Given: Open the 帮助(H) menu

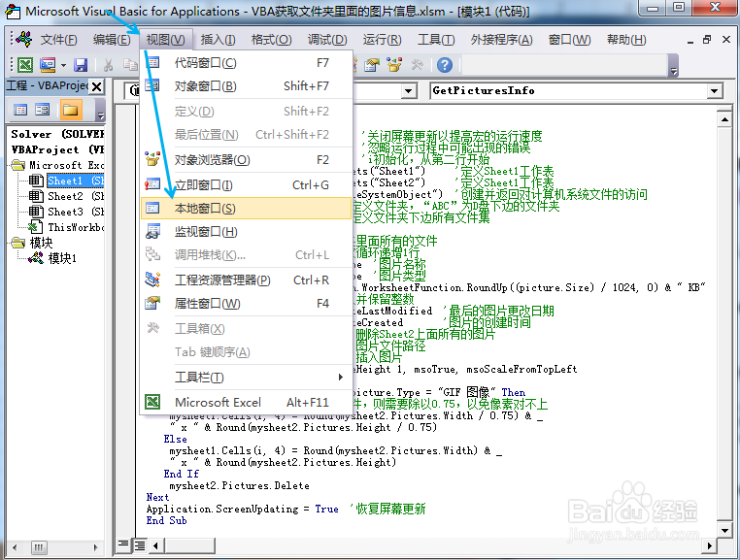Looking at the screenshot, I should click(x=626, y=40).
